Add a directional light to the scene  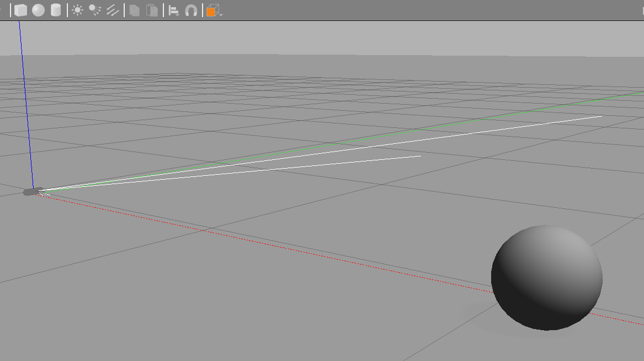pos(113,10)
